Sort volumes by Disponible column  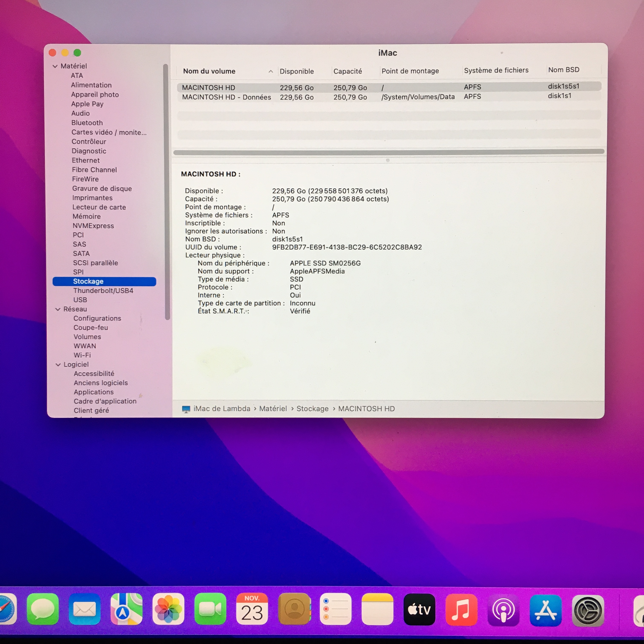297,71
